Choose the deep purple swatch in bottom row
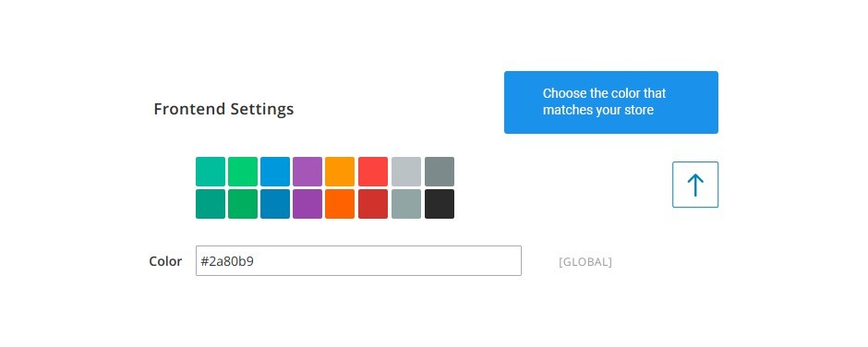 307,204
